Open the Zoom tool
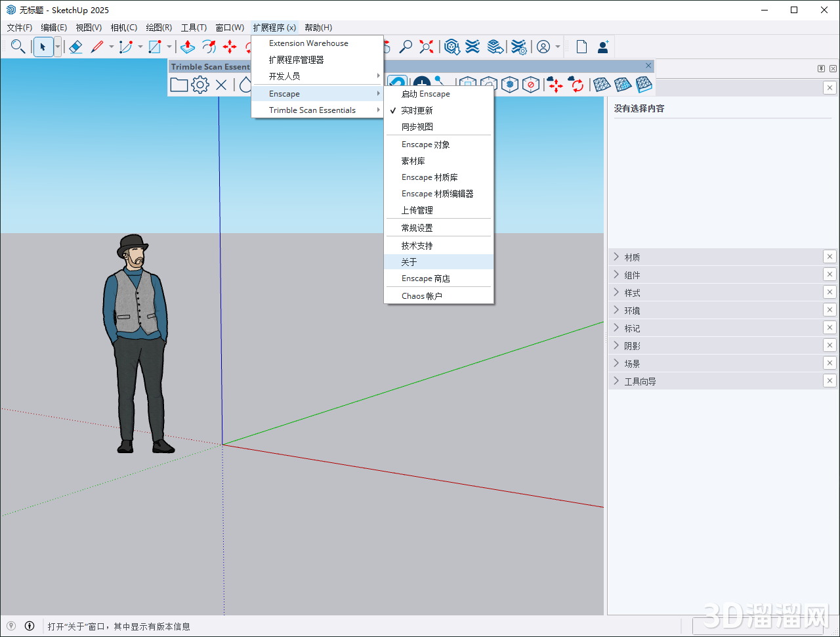This screenshot has height=637, width=840. pyautogui.click(x=406, y=47)
